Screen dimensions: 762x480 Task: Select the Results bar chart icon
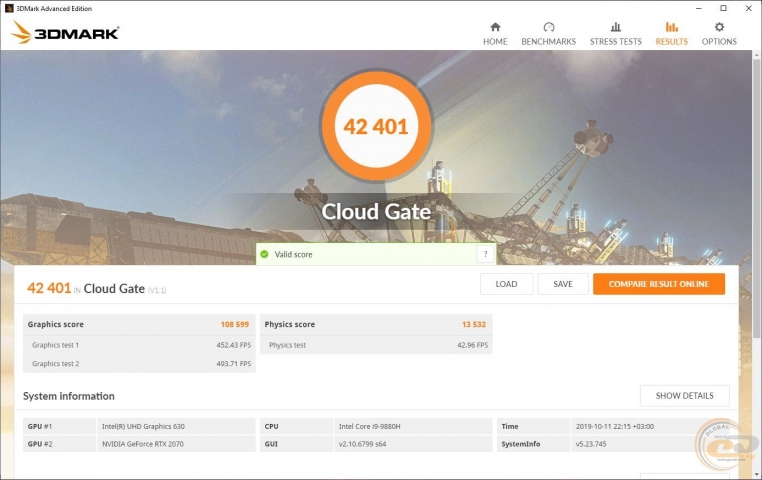click(x=672, y=27)
